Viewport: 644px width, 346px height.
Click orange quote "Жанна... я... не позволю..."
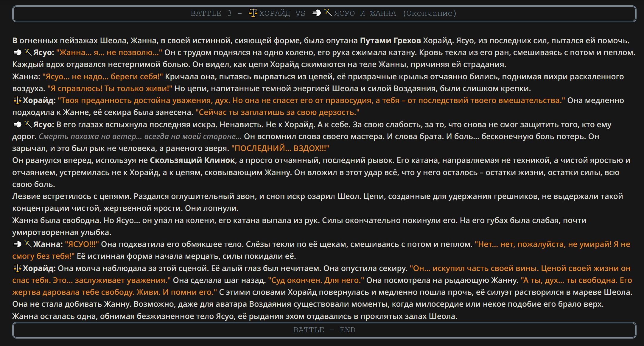(x=109, y=53)
